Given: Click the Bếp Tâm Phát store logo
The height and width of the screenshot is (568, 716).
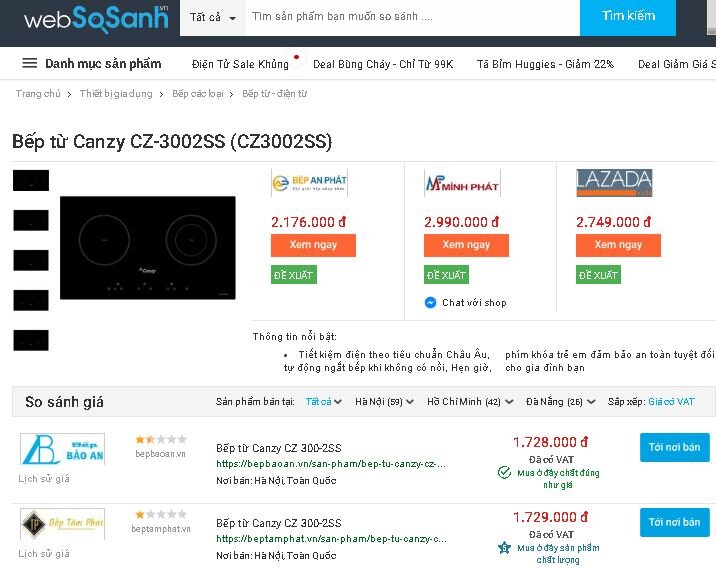Looking at the screenshot, I should click(63, 524).
